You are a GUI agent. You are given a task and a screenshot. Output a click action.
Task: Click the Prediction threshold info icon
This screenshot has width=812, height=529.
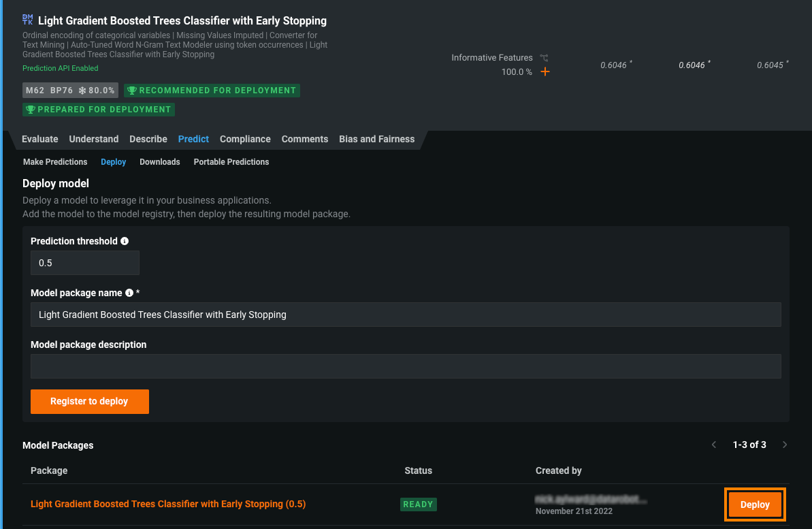125,241
